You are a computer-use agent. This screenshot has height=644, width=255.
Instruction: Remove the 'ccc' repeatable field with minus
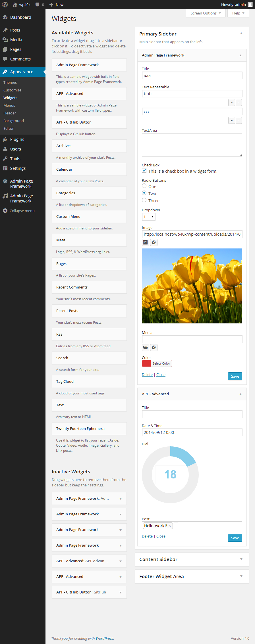239,121
